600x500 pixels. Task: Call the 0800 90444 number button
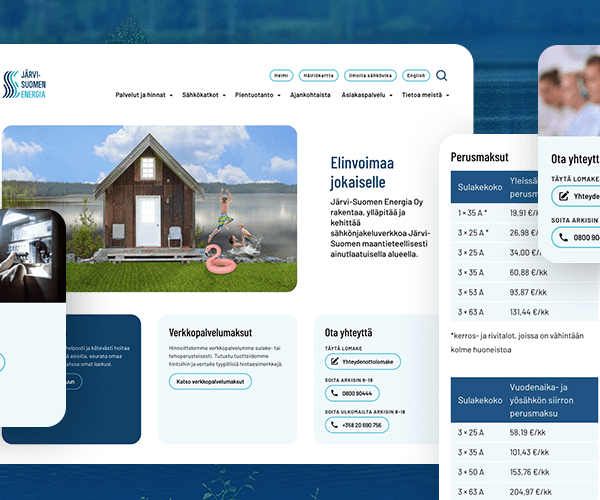click(x=352, y=393)
